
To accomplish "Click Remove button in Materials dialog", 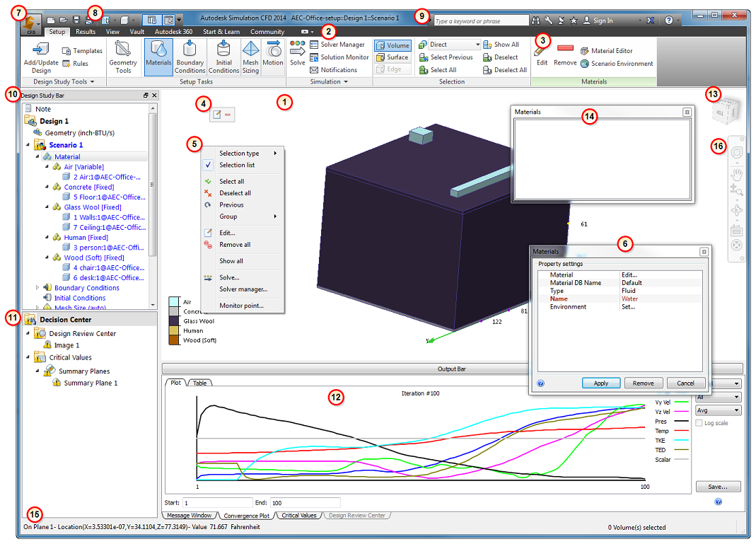I will (x=643, y=383).
